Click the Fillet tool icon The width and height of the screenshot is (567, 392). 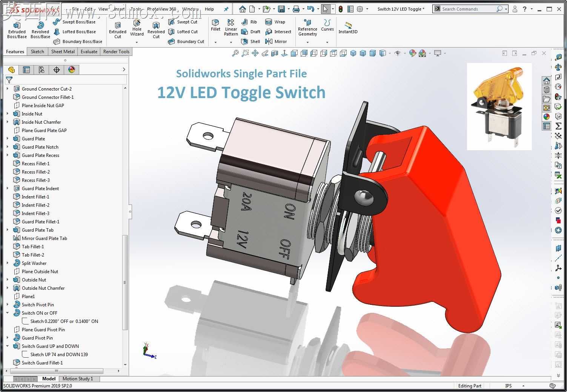[216, 25]
